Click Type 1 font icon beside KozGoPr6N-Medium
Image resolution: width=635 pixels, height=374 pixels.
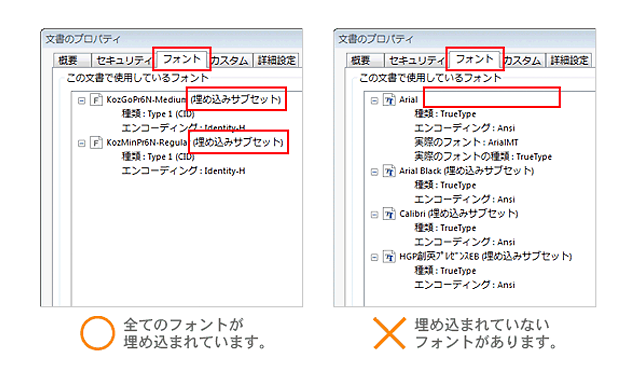coord(96,100)
